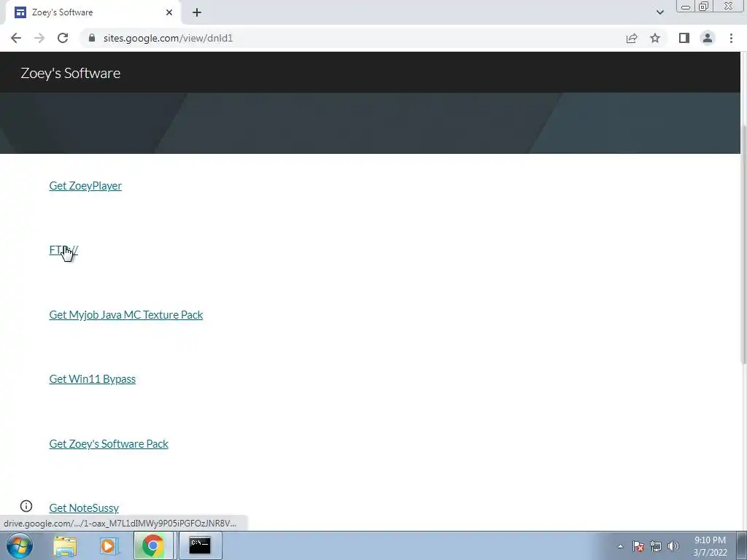The image size is (747, 560).
Task: Open the Get ZoeyPlayer link
Action: (85, 186)
